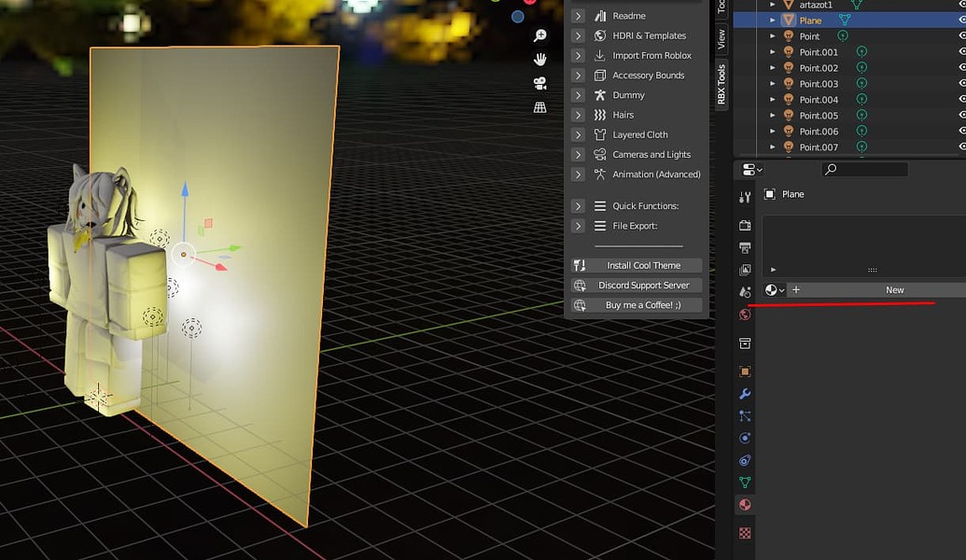Image resolution: width=966 pixels, height=560 pixels.
Task: Click the properties panel search field
Action: [x=865, y=170]
